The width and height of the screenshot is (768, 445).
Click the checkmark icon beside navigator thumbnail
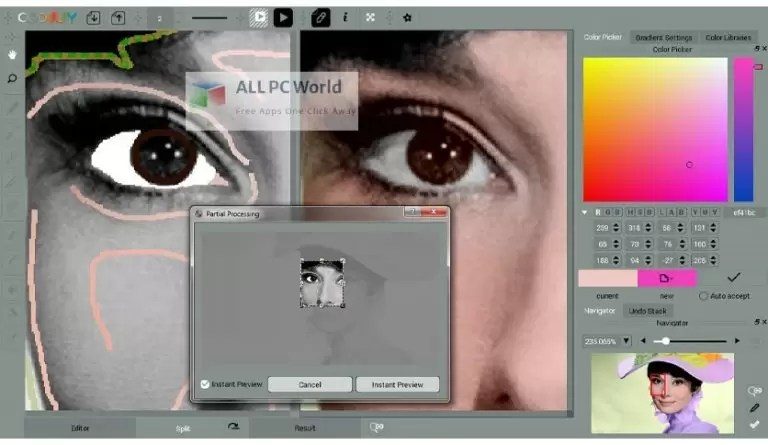[x=754, y=424]
